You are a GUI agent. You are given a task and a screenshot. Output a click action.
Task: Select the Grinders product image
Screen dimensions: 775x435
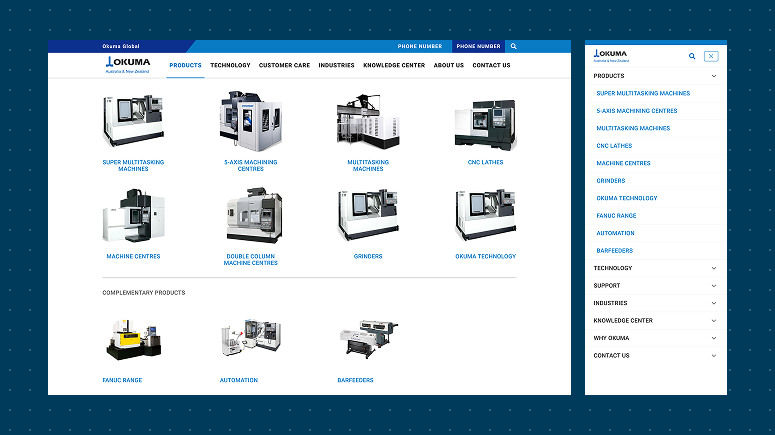[x=368, y=214]
